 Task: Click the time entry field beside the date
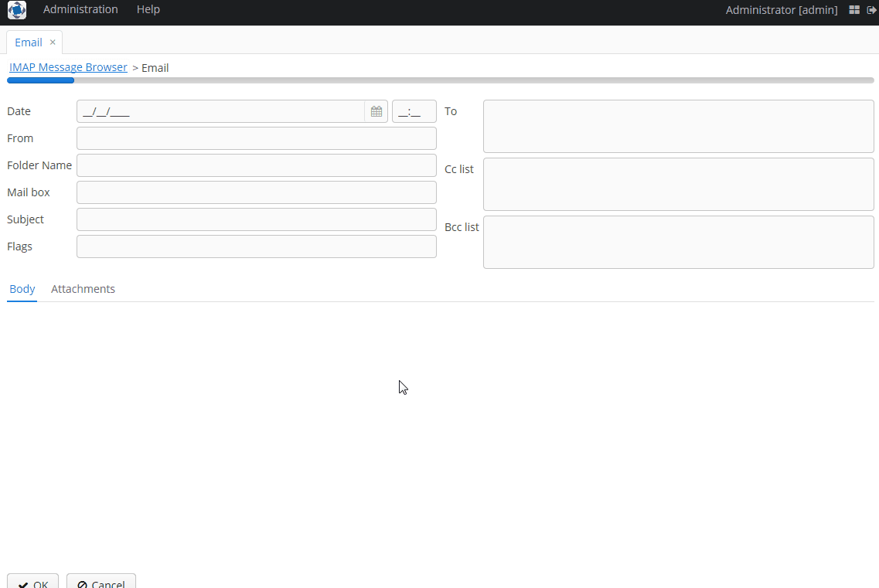414,110
